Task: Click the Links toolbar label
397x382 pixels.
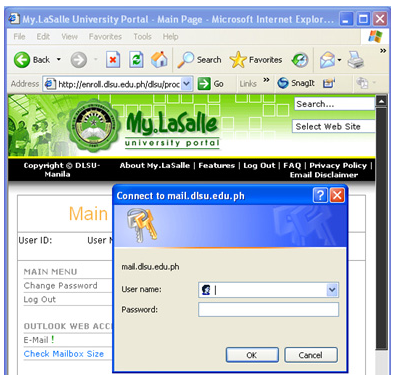Action: point(248,84)
